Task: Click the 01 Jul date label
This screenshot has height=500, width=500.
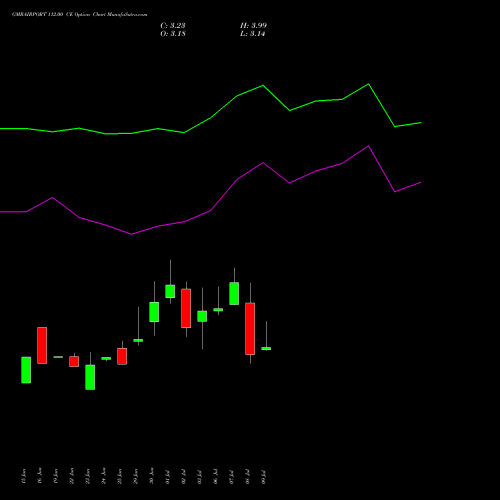Action: click(167, 477)
